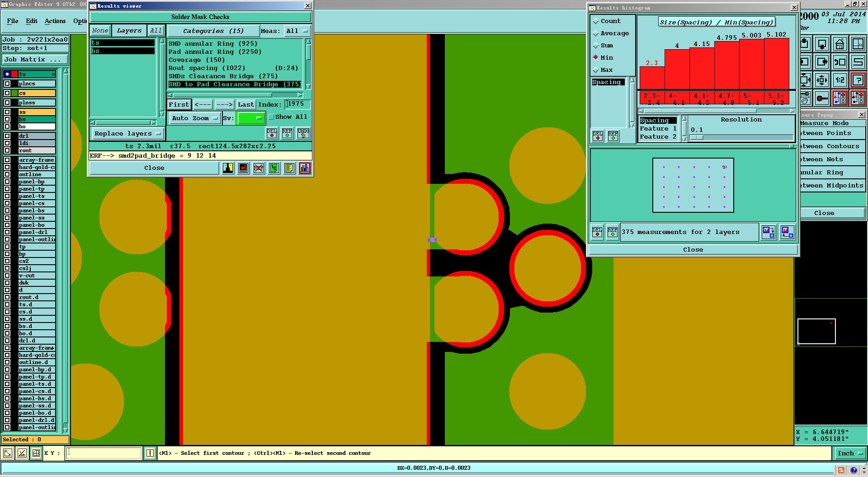The width and height of the screenshot is (868, 477).
Task: Click the question mark help window icon
Action: 858,80
